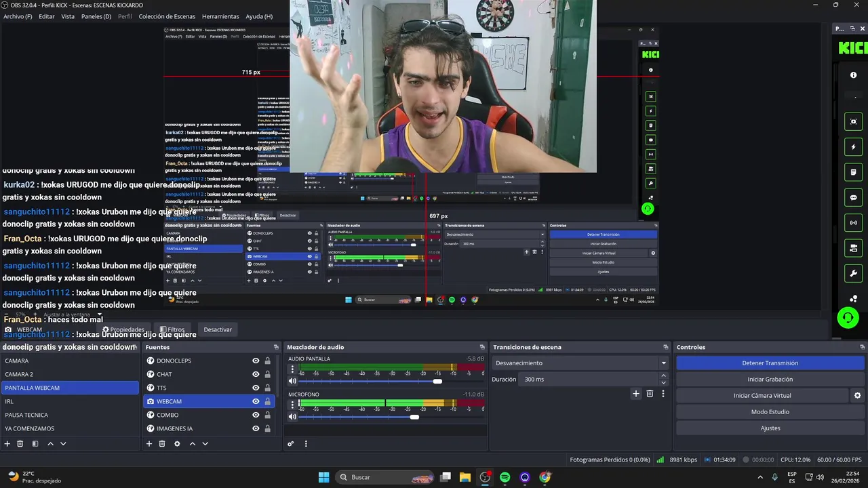
Task: Open Desvanecimiento transition dropdown
Action: point(580,363)
